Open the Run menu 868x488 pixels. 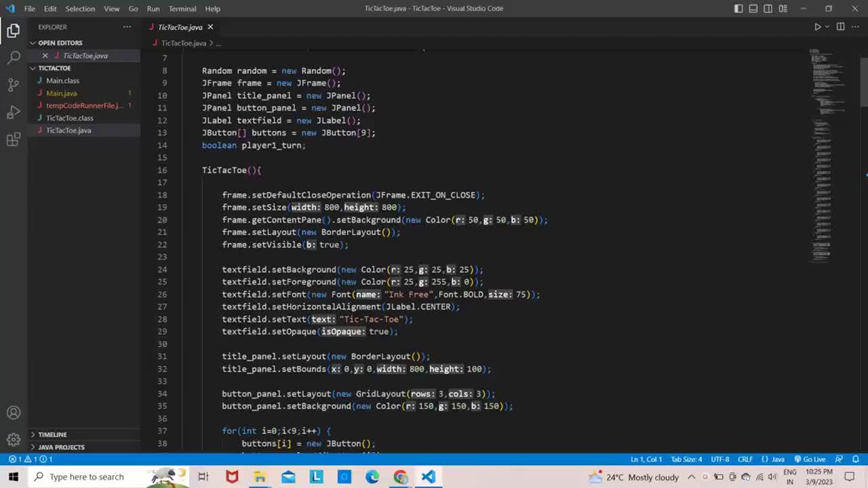153,9
